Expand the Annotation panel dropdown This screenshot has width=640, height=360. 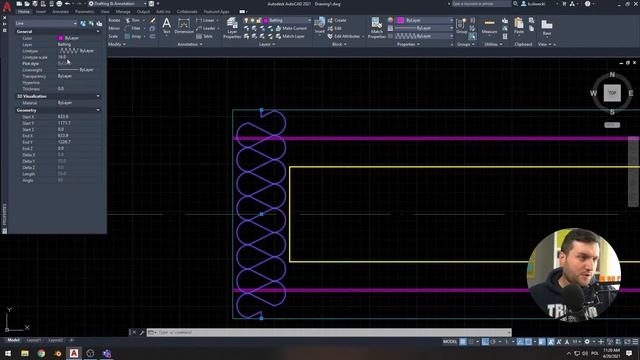tap(190, 44)
